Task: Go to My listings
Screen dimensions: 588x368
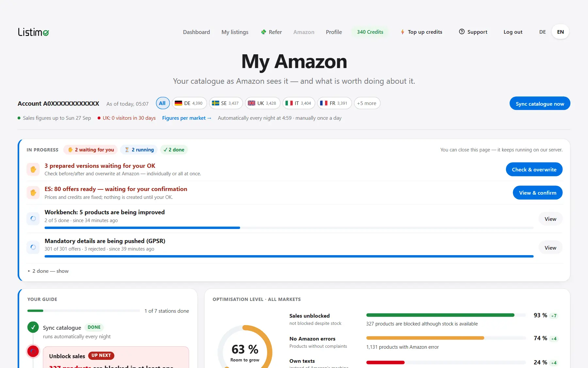Action: point(235,32)
